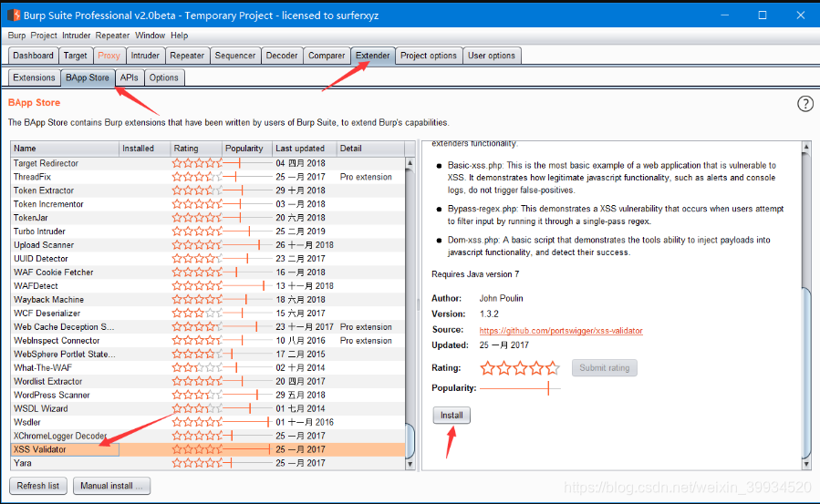Screen dimensions: 820x504
Task: Click the detail pane scroll up arrow
Action: click(x=806, y=147)
